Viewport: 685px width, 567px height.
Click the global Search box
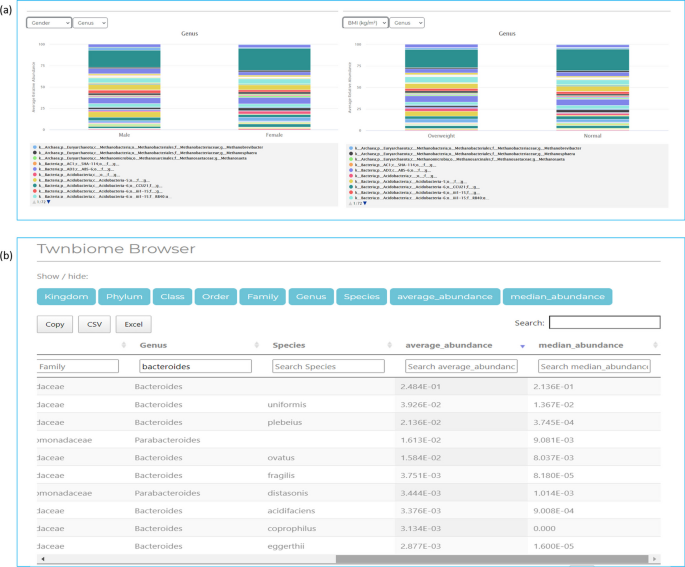tap(605, 322)
